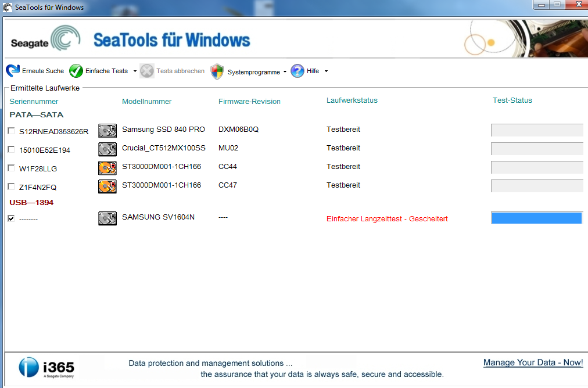Click the ST3000DM001-1CH166 model with firmware CC47

pos(162,185)
